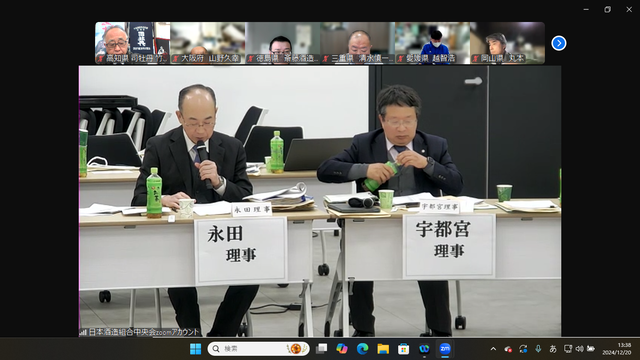Select the 高知県 participant video thumbnail
The height and width of the screenshot is (360, 640).
133,43
